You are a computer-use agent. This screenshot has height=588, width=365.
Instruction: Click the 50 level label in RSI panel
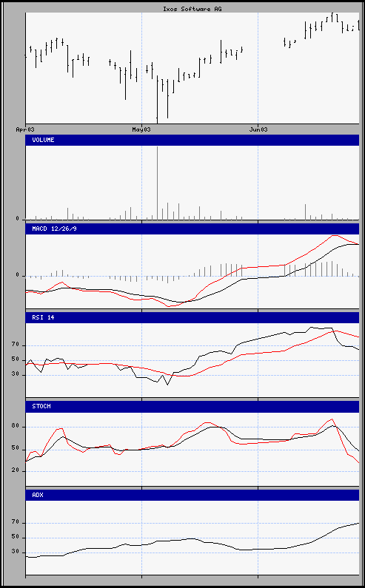pyautogui.click(x=16, y=359)
